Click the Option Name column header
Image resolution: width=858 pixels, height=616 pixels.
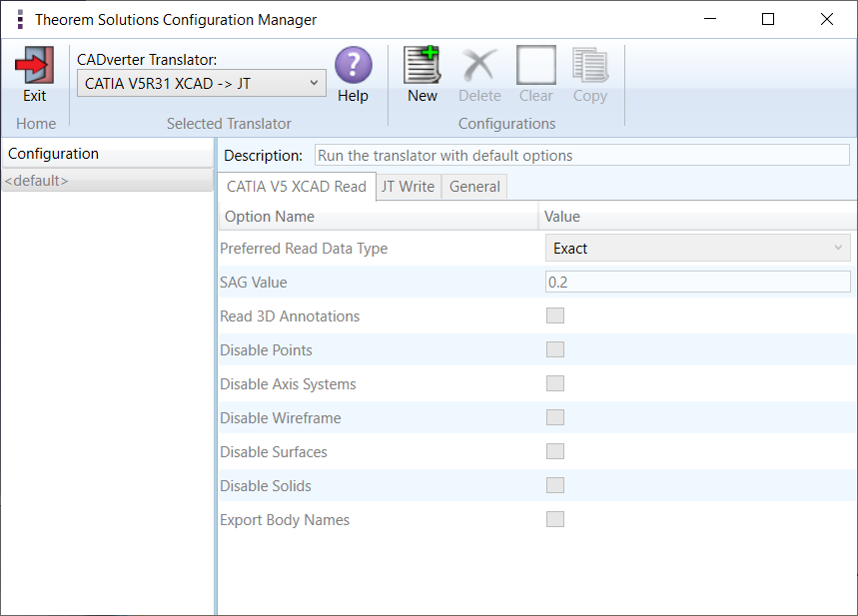click(379, 217)
